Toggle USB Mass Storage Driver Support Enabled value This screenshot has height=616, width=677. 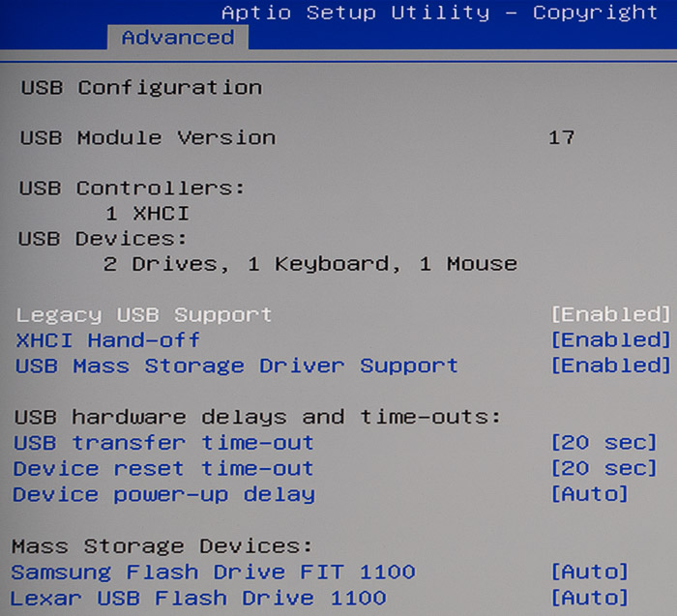pyautogui.click(x=610, y=366)
